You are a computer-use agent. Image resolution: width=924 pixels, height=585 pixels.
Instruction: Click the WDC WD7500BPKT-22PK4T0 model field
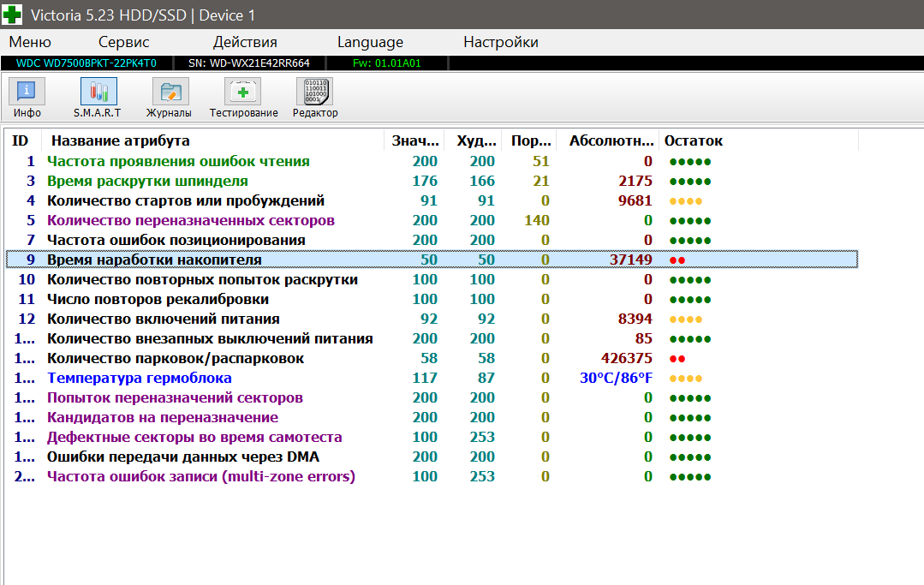pyautogui.click(x=86, y=63)
